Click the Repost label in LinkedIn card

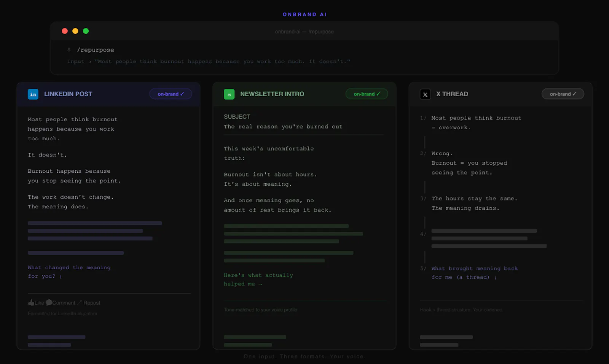pyautogui.click(x=92, y=303)
